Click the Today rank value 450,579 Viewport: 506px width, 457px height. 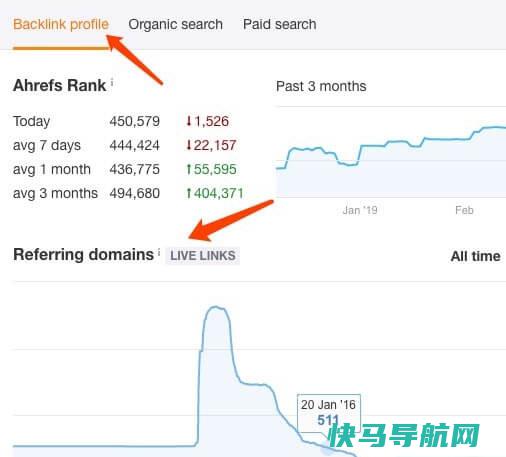[x=135, y=121]
